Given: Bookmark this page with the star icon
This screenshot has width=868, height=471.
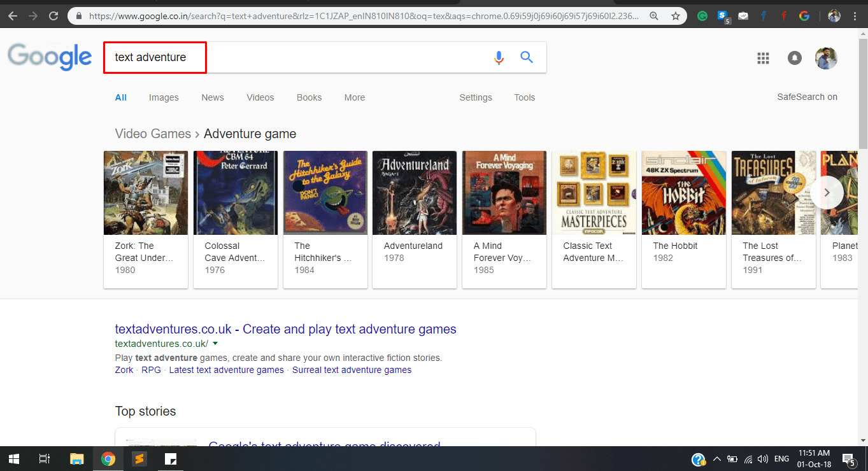Looking at the screenshot, I should pos(675,16).
